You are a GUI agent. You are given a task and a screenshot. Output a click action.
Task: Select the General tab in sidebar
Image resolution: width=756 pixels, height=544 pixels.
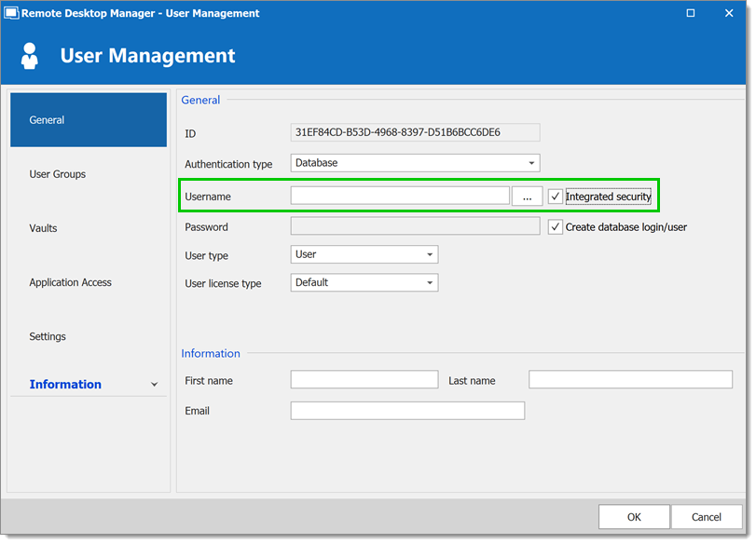89,120
